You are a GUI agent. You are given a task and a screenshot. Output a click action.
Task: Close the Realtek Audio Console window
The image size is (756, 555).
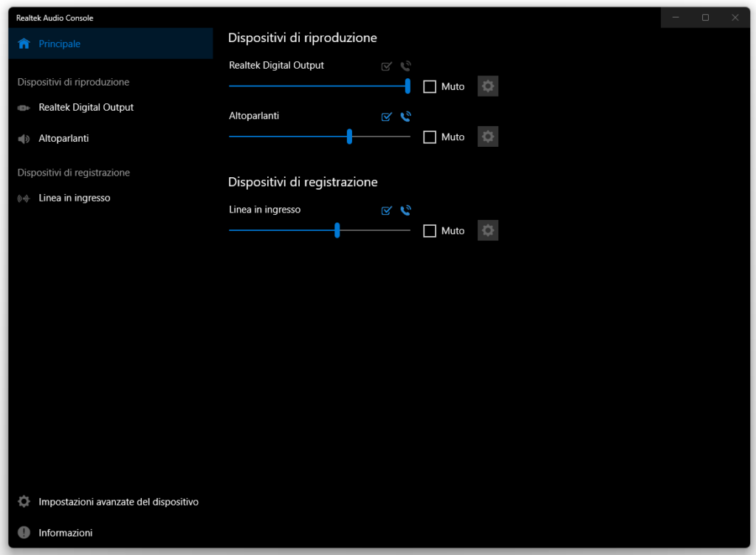735,18
